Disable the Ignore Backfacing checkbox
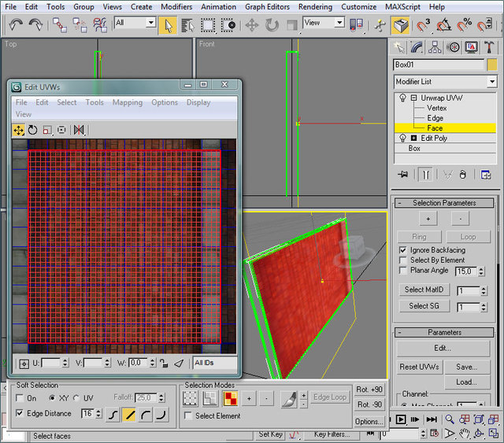This screenshot has width=504, height=443. [403, 249]
